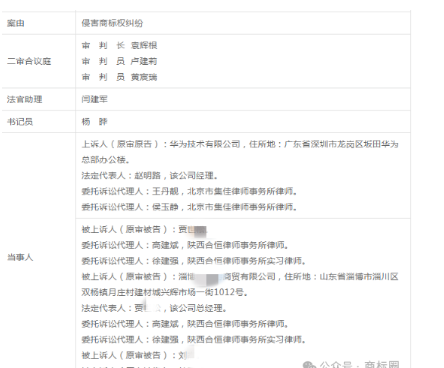
Task: Click the 委托诉讼代理人:侯玉静 line
Action: coord(189,207)
